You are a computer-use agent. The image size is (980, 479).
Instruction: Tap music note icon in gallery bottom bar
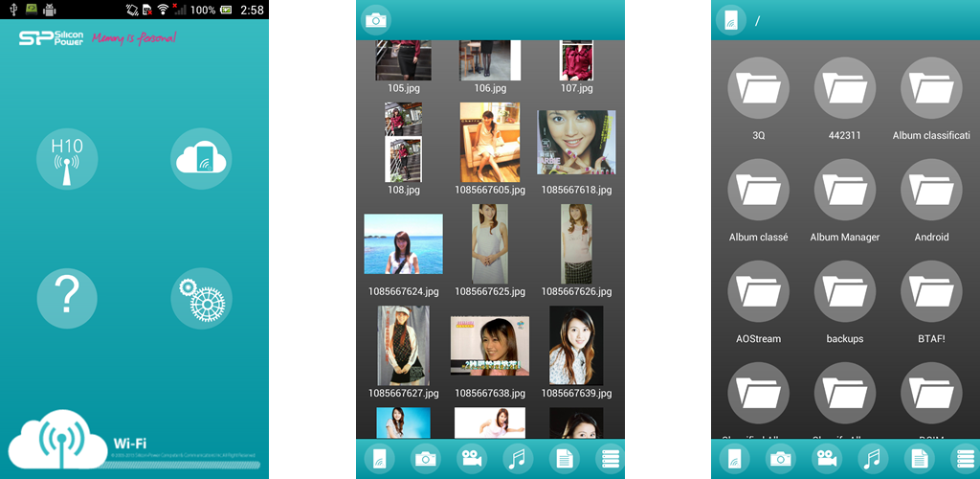point(518,460)
